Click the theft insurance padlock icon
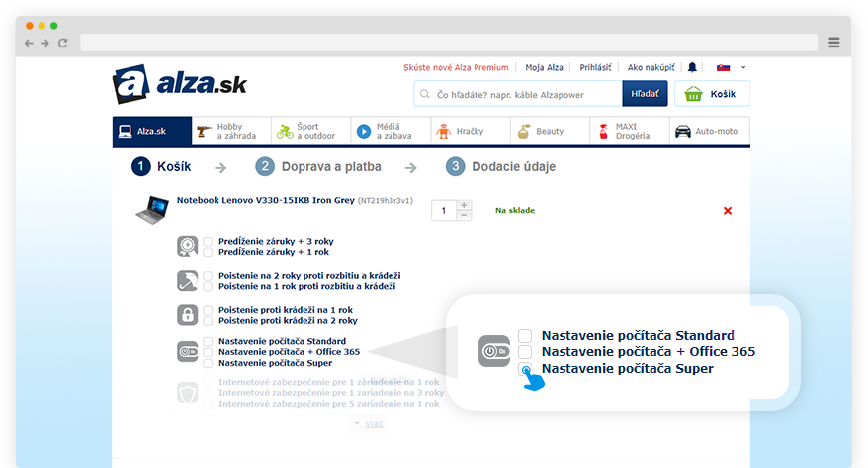 (x=187, y=315)
